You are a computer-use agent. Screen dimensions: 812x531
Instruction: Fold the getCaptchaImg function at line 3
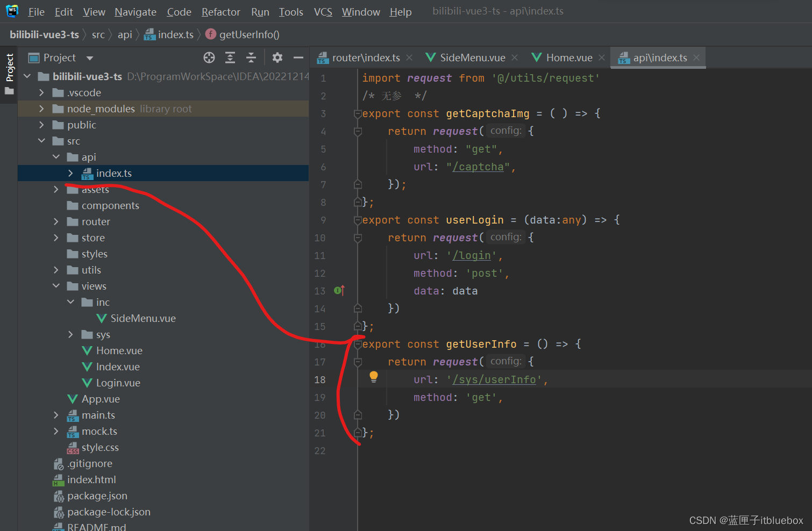[358, 114]
